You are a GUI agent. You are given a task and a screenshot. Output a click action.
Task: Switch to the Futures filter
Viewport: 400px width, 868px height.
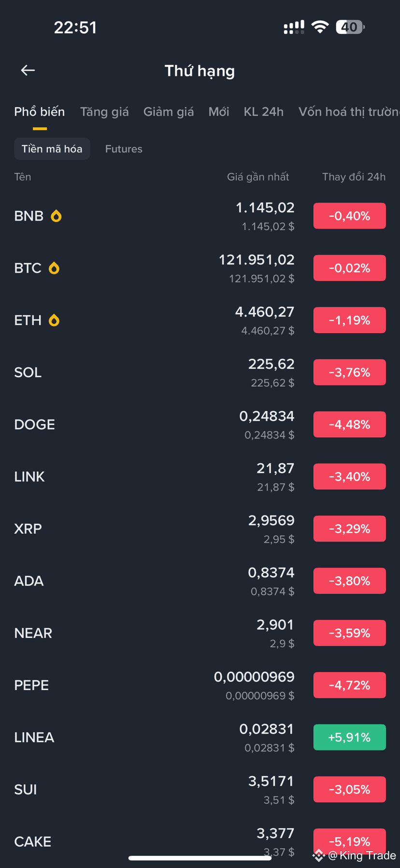(x=124, y=149)
